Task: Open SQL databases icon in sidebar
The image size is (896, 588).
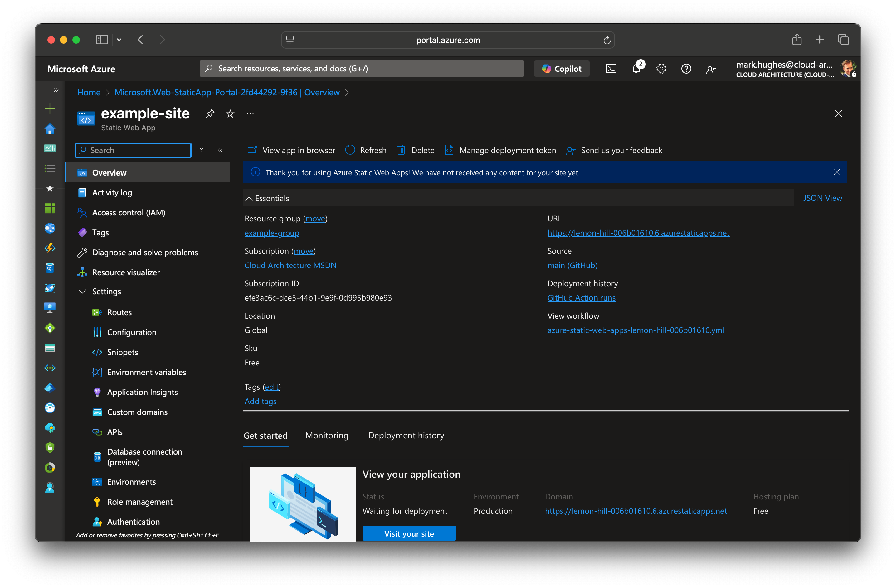Action: (x=50, y=268)
